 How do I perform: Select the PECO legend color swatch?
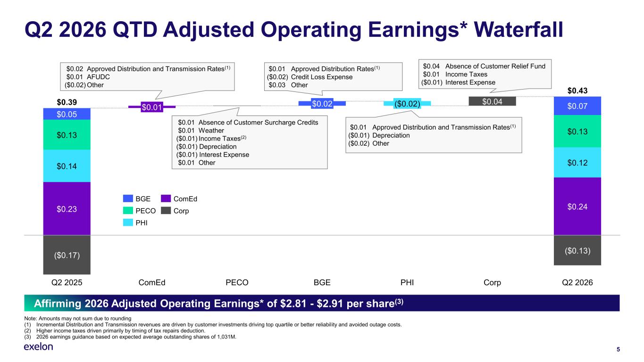[x=128, y=211]
